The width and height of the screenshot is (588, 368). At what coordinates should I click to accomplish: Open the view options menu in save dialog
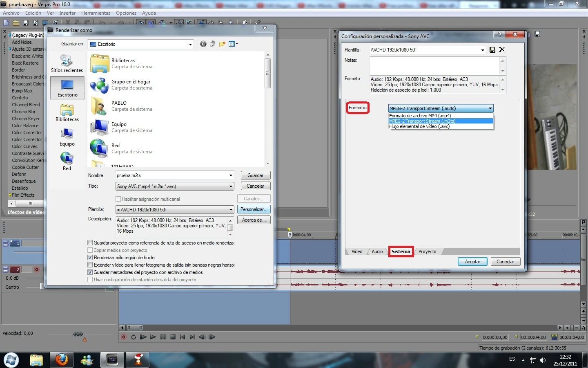[x=234, y=44]
